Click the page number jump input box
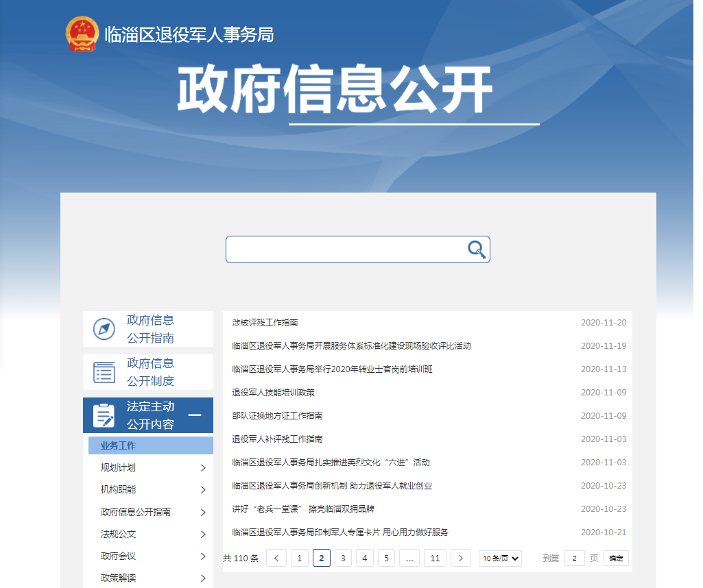Image resolution: width=703 pixels, height=588 pixels. click(574, 558)
